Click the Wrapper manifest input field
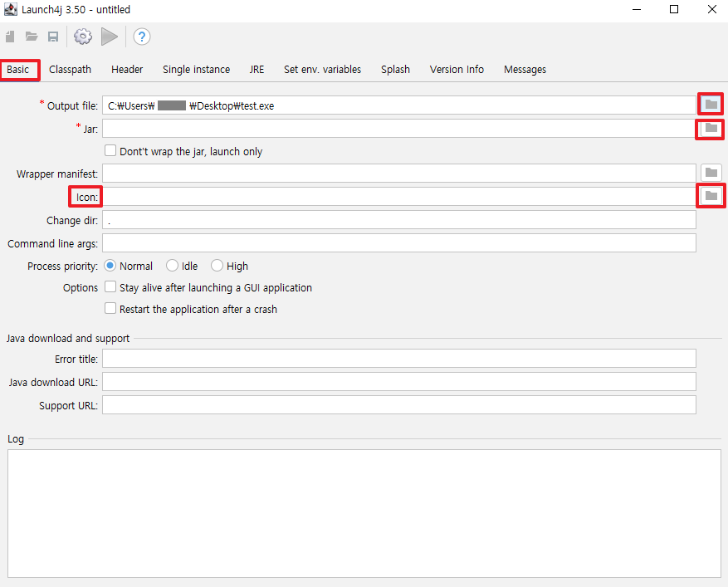Viewport: 728px width, 587px height. pyautogui.click(x=399, y=174)
